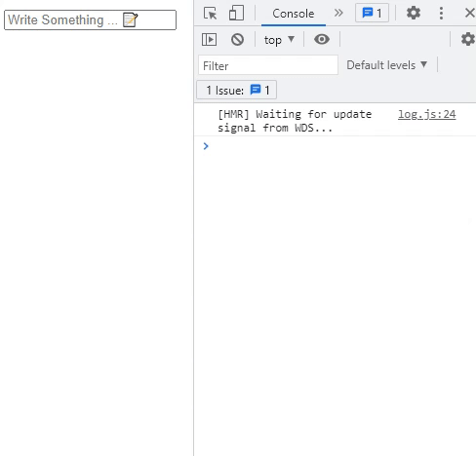This screenshot has width=476, height=456.
Task: Open console settings gear icon
Action: (x=467, y=39)
